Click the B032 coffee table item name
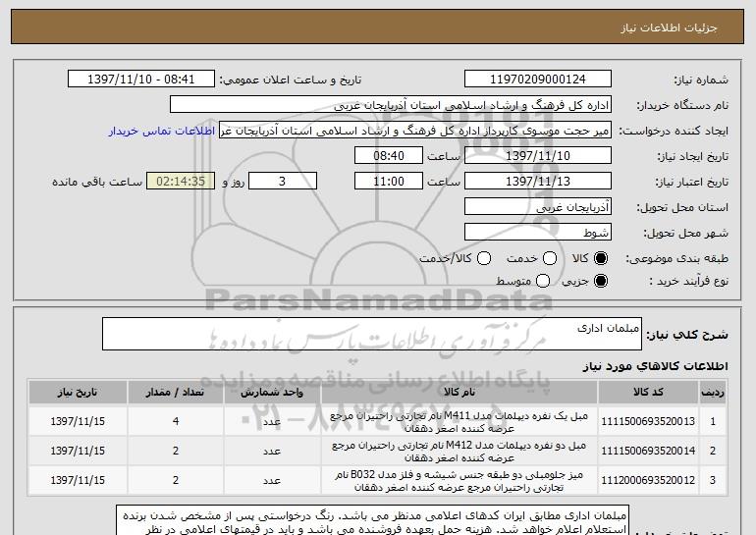 tap(459, 481)
